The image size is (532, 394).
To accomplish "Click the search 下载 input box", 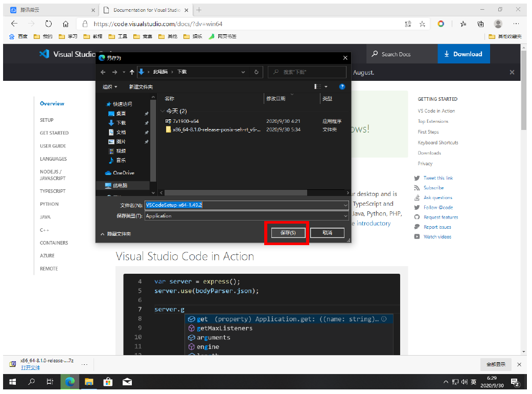I will click(x=309, y=72).
